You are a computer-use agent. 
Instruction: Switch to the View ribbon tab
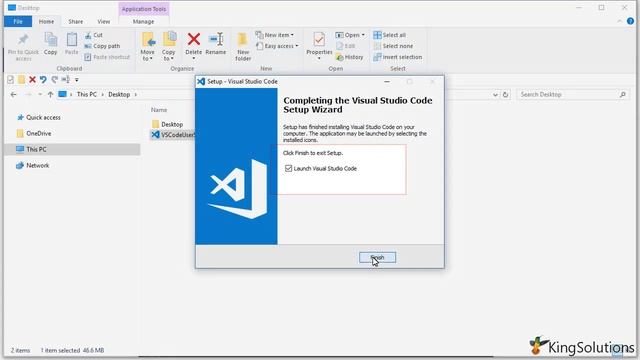point(103,22)
